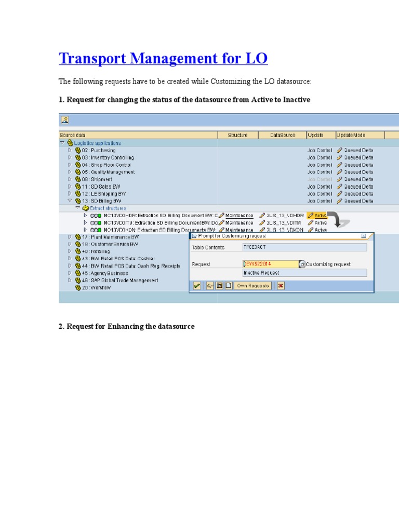Image resolution: width=399 pixels, height=532 pixels.
Task: Confirm the request with green checkmark
Action: (197, 286)
